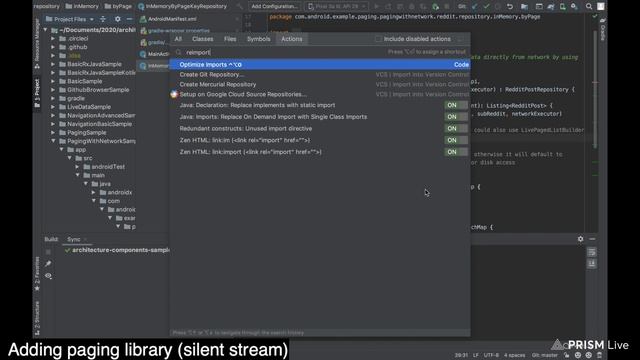The width and height of the screenshot is (640, 360).
Task: Click the pin icon in Build panel
Action: (x=48, y=264)
